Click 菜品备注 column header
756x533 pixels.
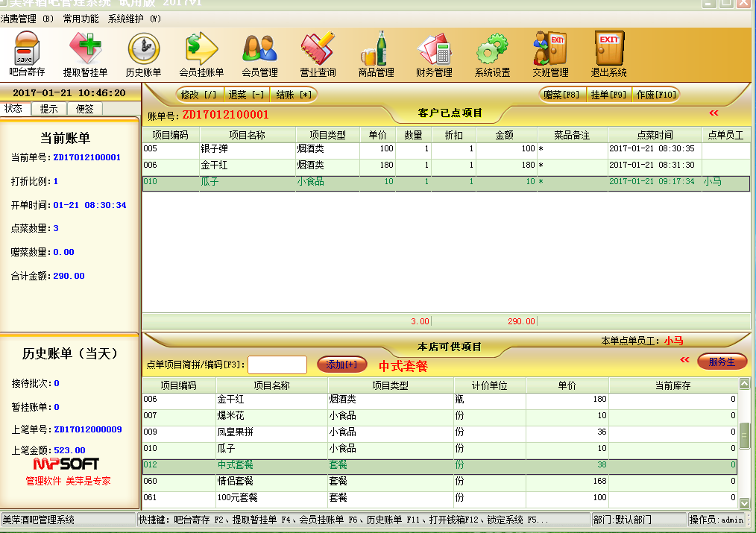573,136
